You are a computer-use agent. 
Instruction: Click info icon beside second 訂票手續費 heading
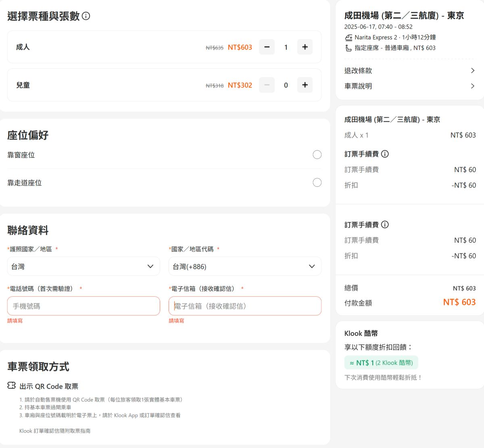[385, 225]
